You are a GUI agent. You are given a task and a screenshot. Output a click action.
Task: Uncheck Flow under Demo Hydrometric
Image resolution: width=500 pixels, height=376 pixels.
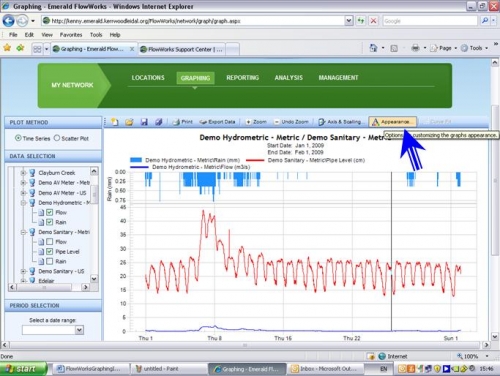click(49, 212)
